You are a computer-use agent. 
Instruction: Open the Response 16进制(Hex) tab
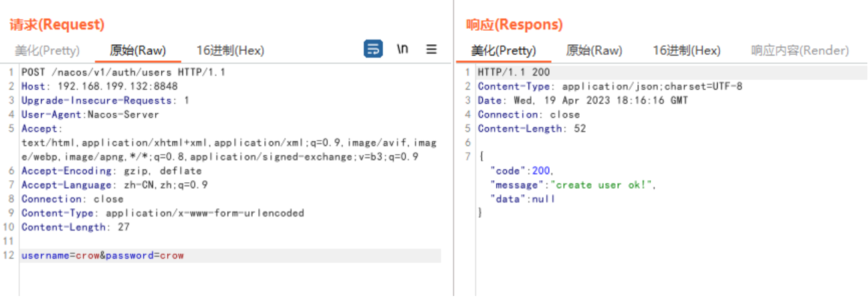tap(687, 50)
